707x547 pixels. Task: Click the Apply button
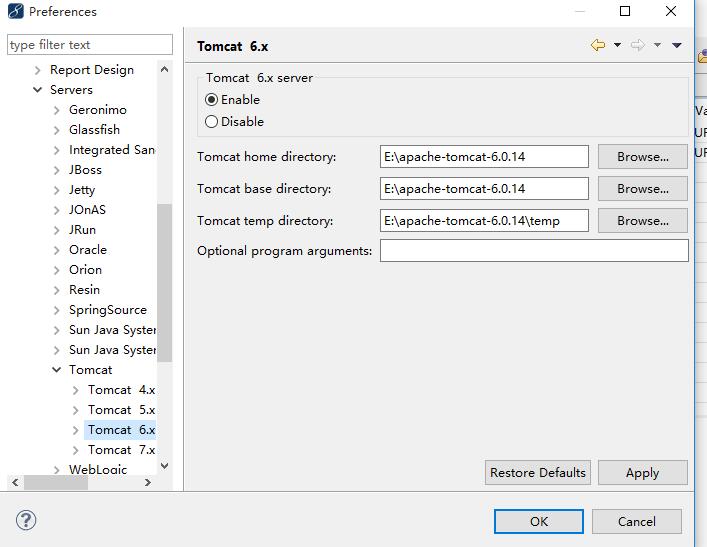point(643,473)
